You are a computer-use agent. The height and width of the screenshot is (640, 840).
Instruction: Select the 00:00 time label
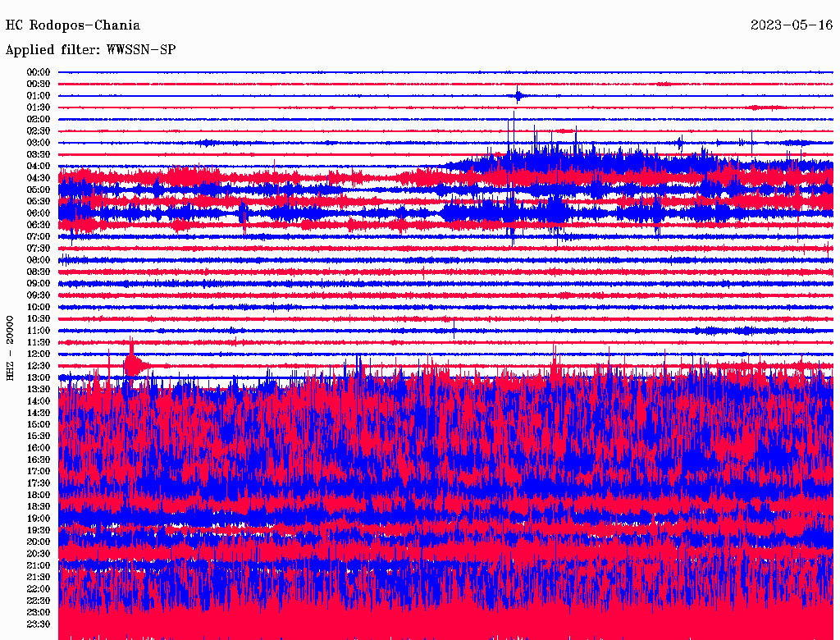pyautogui.click(x=39, y=72)
